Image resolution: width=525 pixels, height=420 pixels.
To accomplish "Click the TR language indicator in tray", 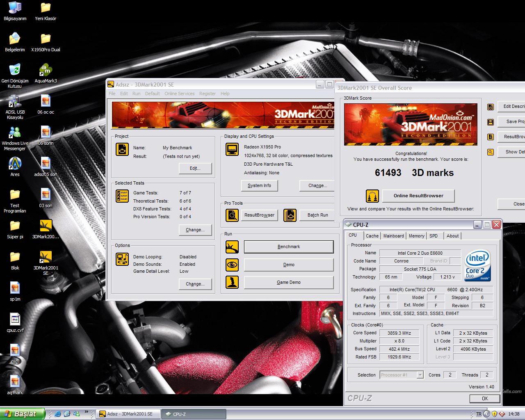I will (x=479, y=414).
